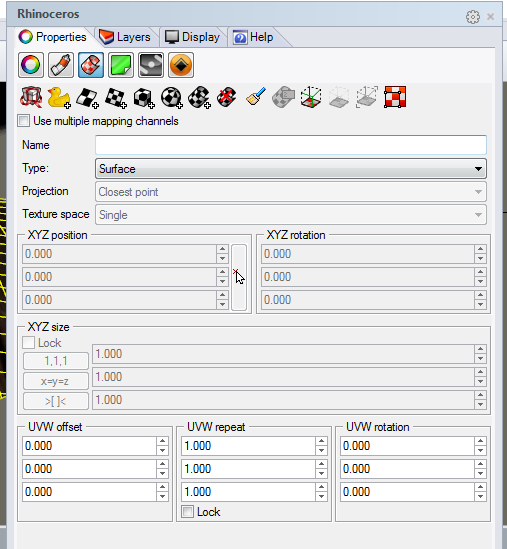Toggle the Lock checkbox under UVW repeat

pos(187,512)
